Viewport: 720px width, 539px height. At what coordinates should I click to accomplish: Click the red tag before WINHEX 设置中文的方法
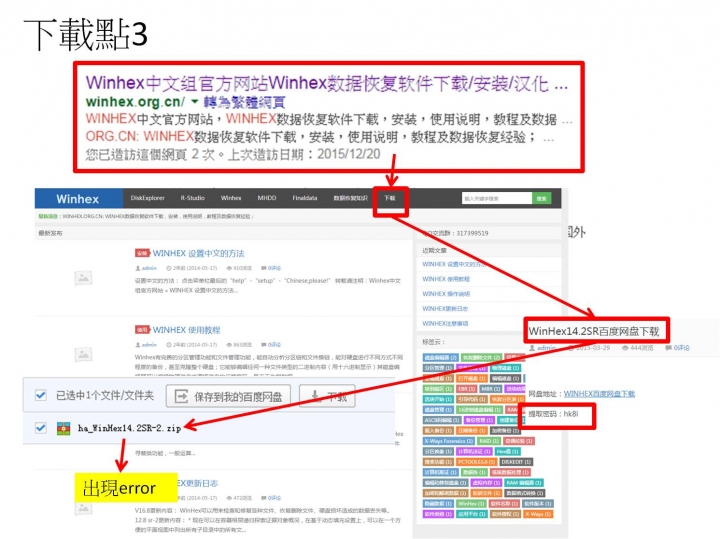142,253
